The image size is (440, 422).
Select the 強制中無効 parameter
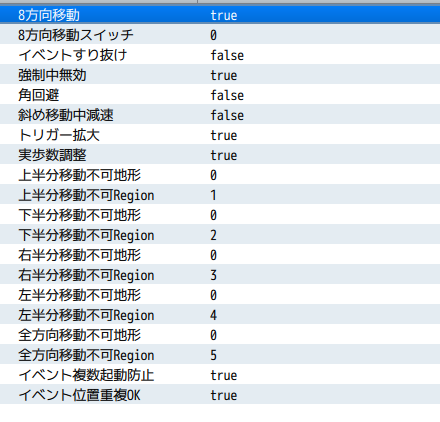pos(52,75)
